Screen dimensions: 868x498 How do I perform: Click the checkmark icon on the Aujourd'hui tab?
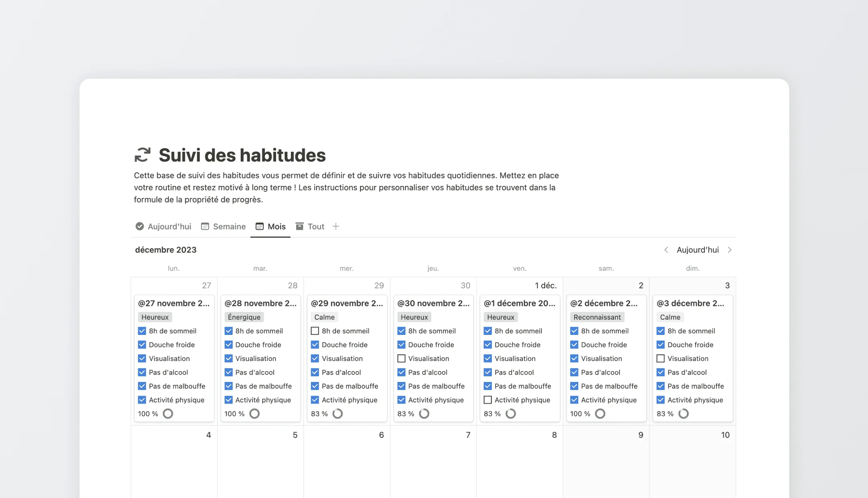pos(139,227)
